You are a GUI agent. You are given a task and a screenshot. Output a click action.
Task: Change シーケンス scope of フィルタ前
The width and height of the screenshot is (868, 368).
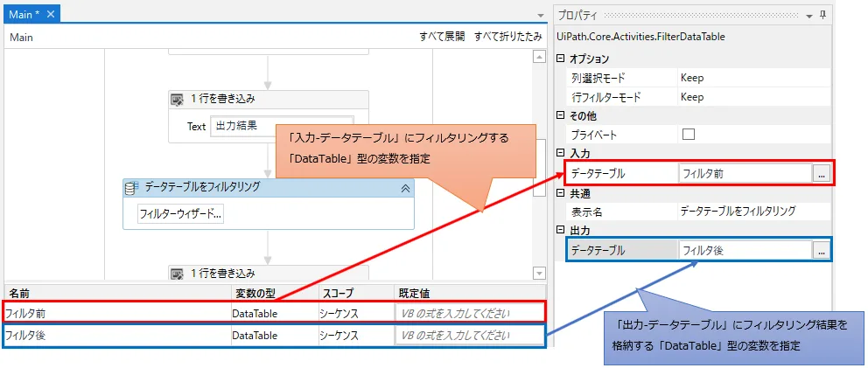pos(355,313)
